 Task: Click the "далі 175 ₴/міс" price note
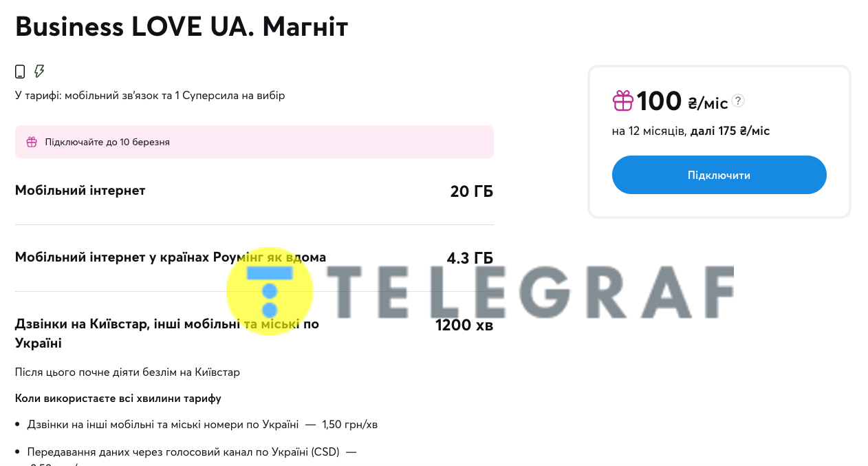730,131
